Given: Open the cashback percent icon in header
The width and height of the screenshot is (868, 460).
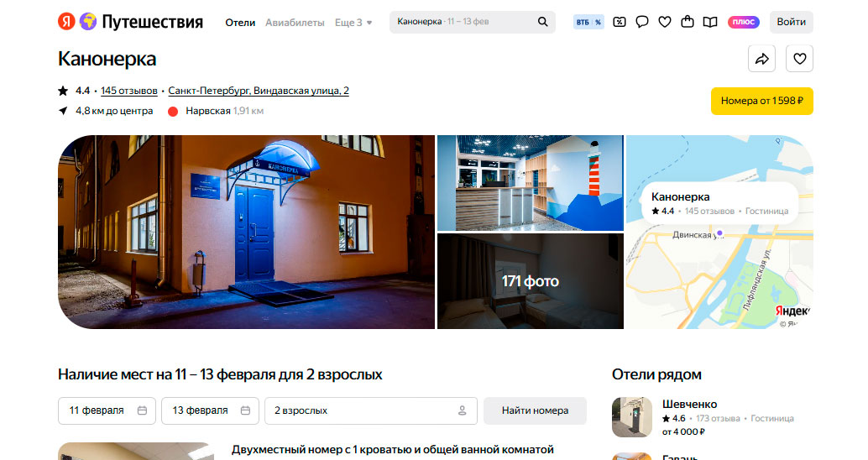Looking at the screenshot, I should click(620, 22).
